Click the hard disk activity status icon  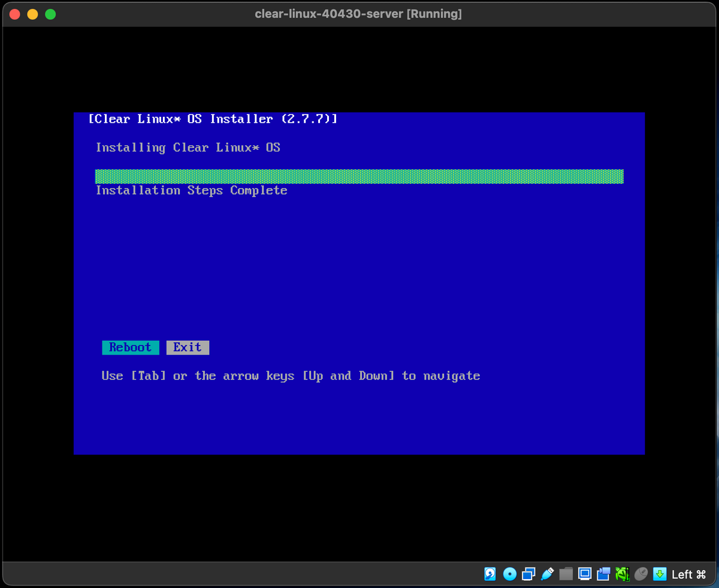pos(490,574)
